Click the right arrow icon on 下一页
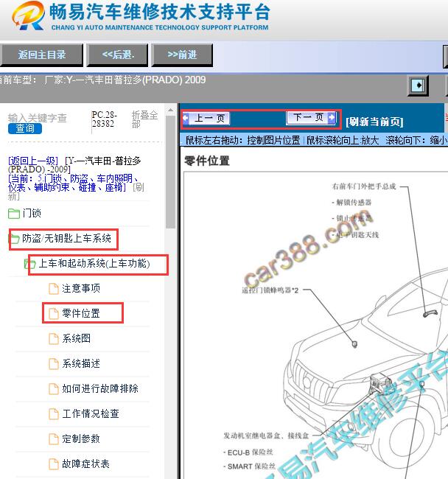448x479 pixels. (x=332, y=117)
